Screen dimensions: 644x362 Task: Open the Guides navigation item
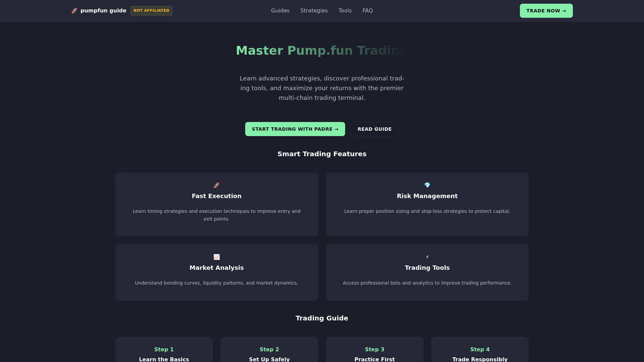(x=280, y=11)
